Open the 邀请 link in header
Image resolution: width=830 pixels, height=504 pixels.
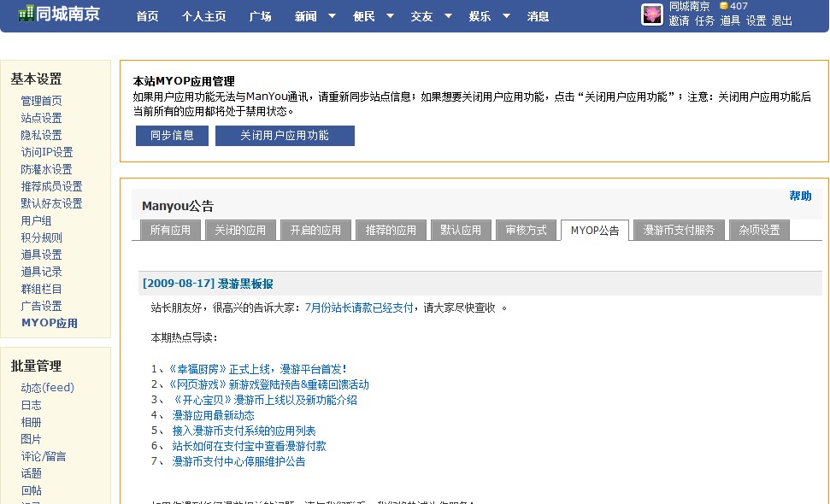click(680, 21)
